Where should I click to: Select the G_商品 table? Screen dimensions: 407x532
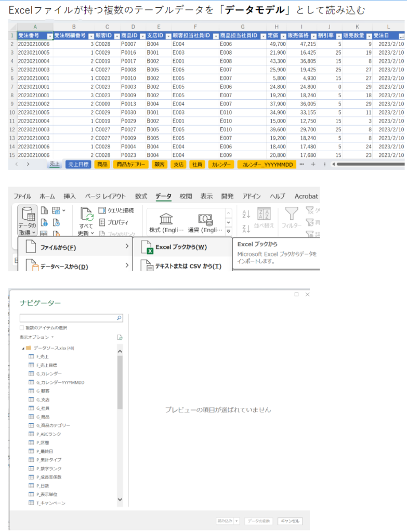(x=43, y=417)
